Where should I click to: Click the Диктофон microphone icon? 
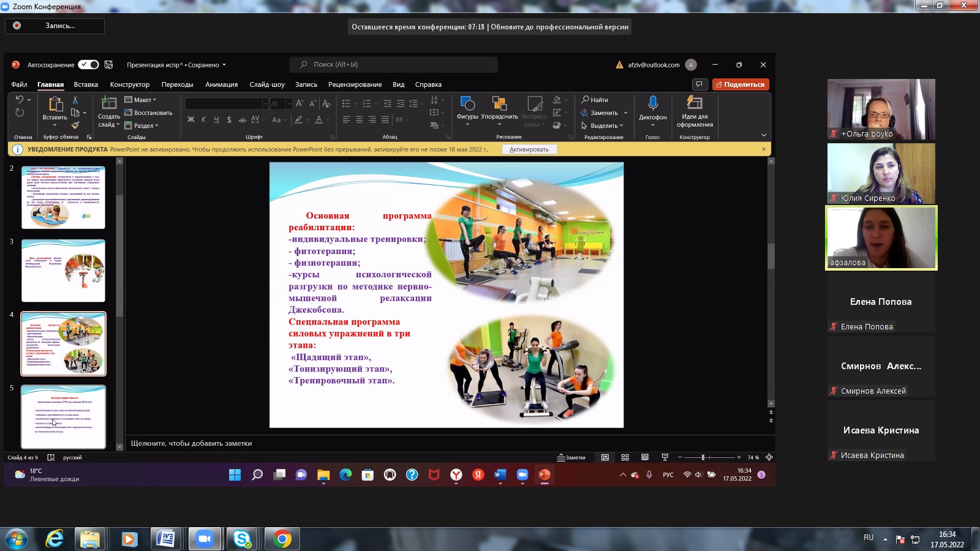pos(652,103)
